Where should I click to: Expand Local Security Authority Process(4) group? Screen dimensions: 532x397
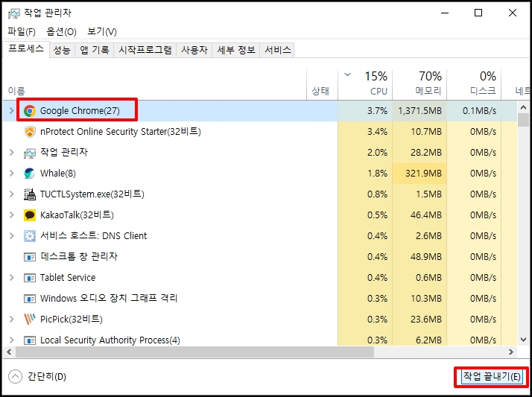pyautogui.click(x=11, y=340)
